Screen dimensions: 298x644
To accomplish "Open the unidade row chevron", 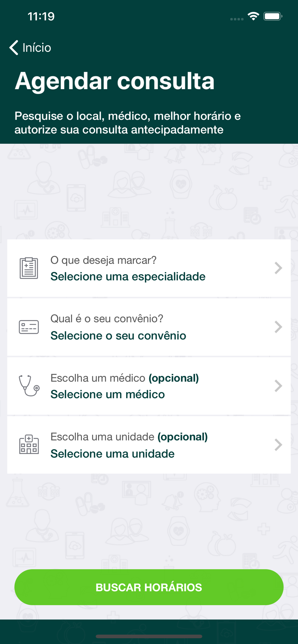I will (x=278, y=445).
